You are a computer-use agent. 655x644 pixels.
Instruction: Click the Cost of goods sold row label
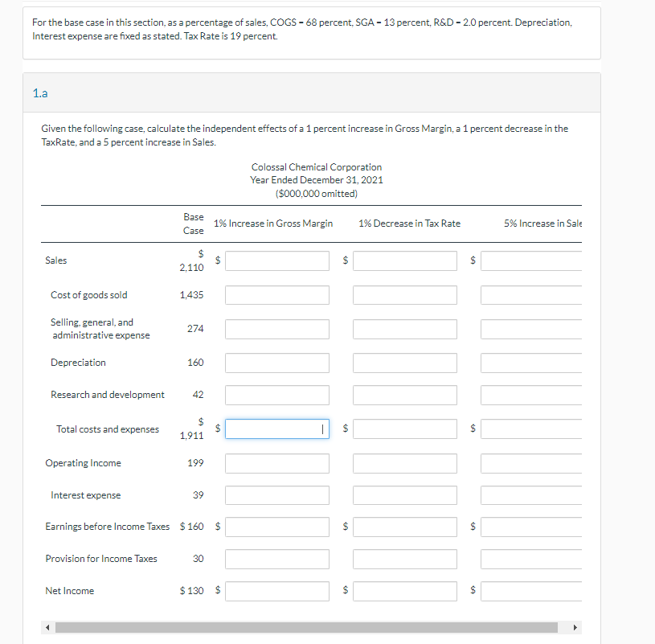[x=89, y=295]
